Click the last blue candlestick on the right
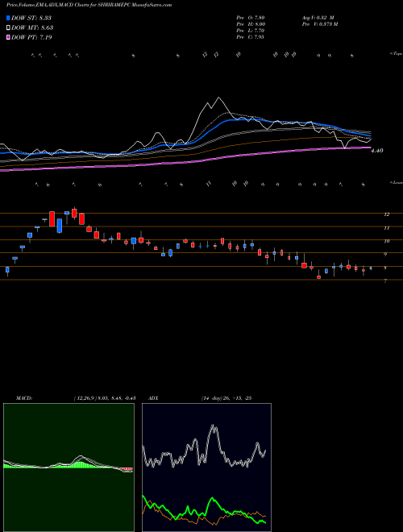 click(371, 268)
